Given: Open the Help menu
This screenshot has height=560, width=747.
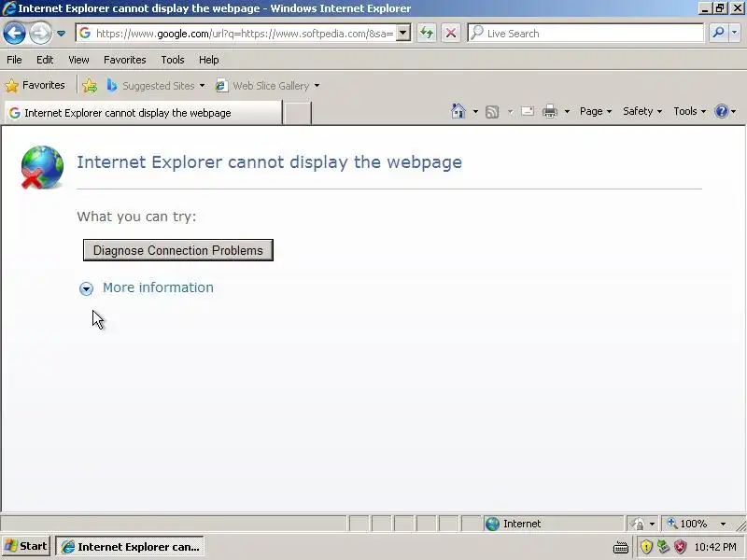Looking at the screenshot, I should coord(208,60).
